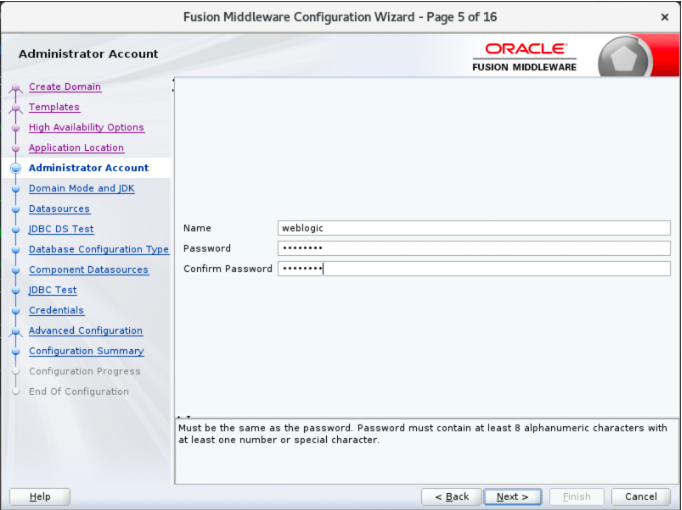This screenshot has width=682, height=510.
Task: Click the Templates step marker icon
Action: click(16, 108)
